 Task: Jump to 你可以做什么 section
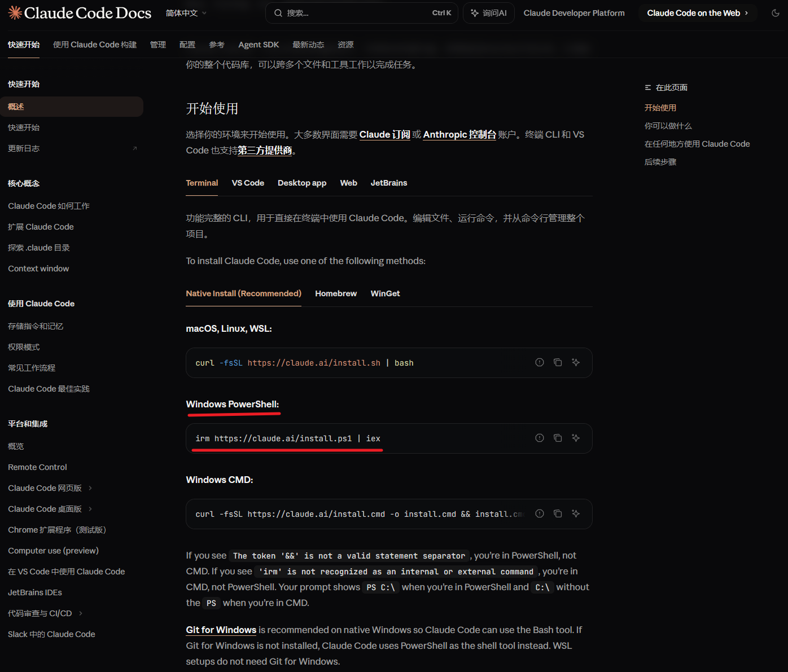[x=668, y=126]
